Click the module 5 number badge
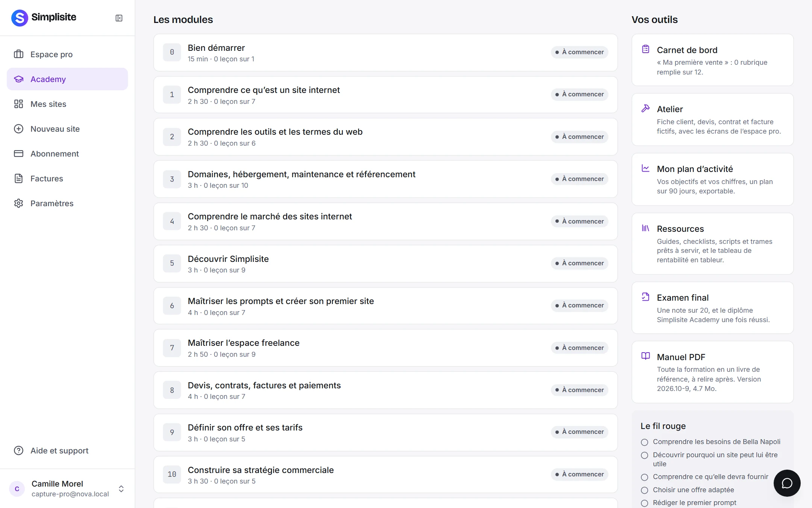The height and width of the screenshot is (508, 812). [x=172, y=263]
